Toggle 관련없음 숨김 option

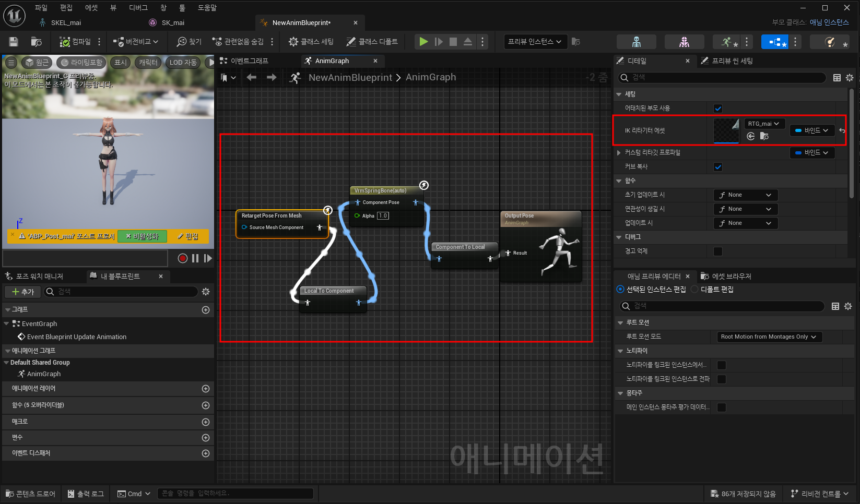238,42
